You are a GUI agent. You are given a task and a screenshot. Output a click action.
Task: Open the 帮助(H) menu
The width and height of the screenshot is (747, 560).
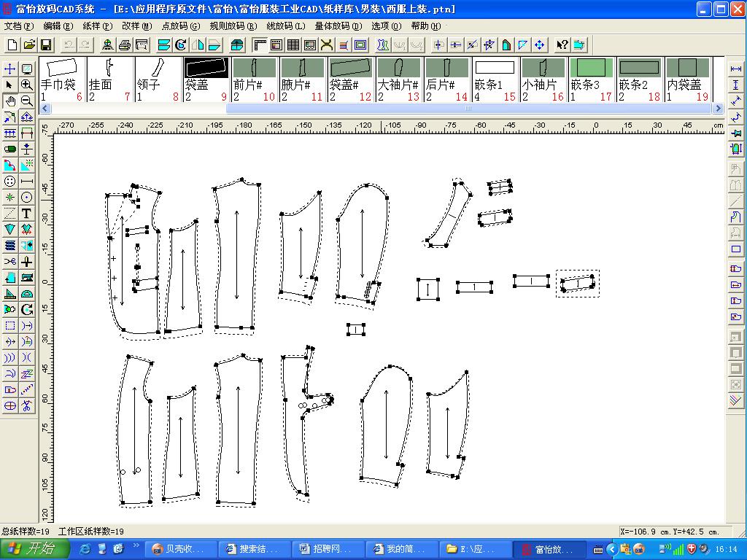426,26
